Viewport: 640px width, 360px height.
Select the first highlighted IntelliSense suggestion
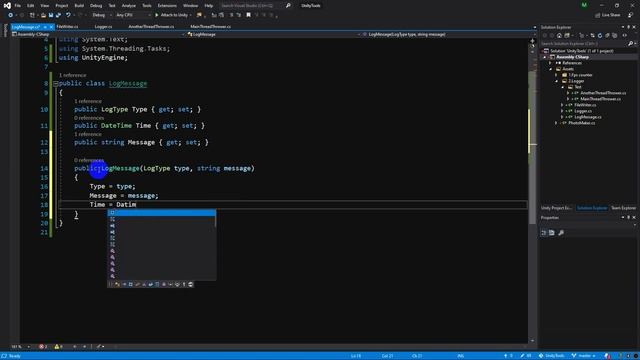161,213
